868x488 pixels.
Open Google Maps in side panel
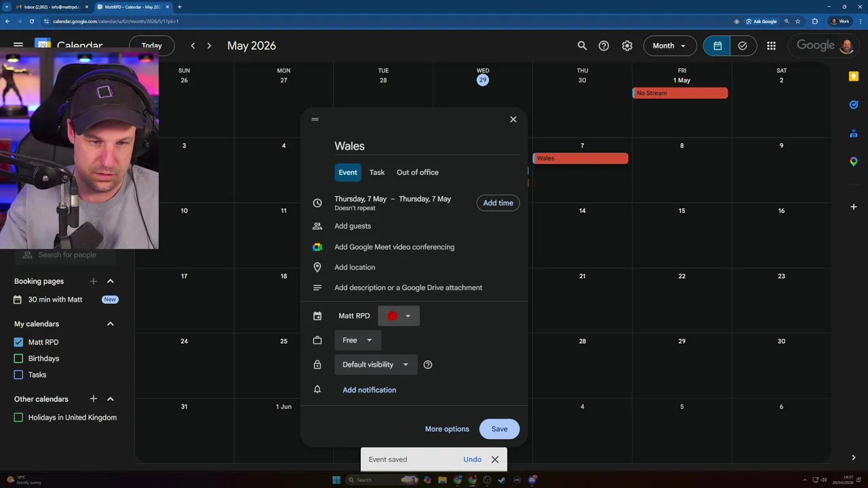(854, 161)
